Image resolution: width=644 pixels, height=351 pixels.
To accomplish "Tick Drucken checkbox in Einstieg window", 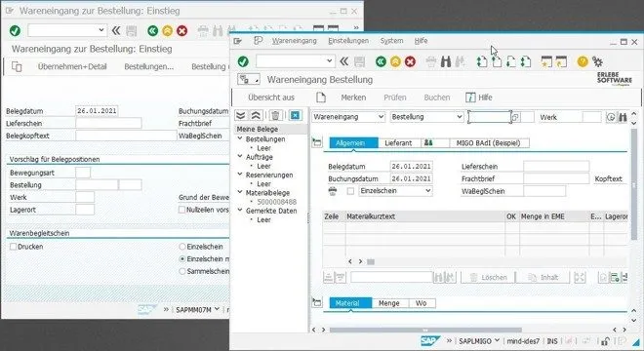I will point(13,247).
